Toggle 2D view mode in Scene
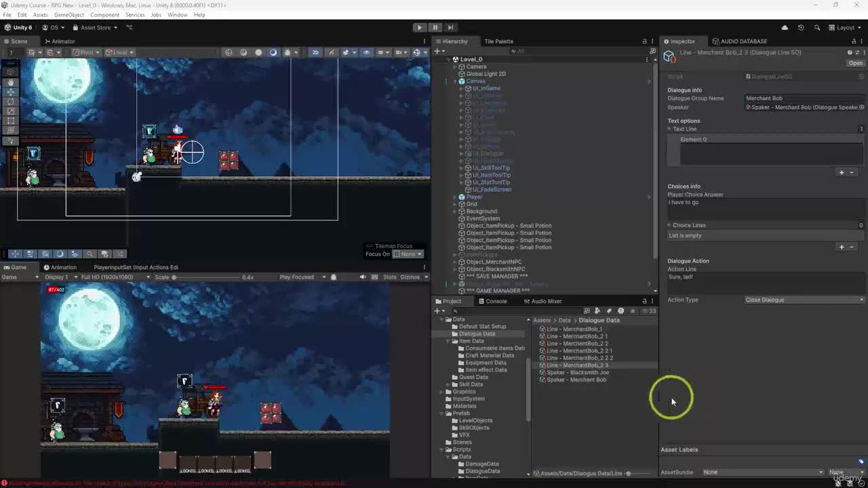 pyautogui.click(x=315, y=52)
